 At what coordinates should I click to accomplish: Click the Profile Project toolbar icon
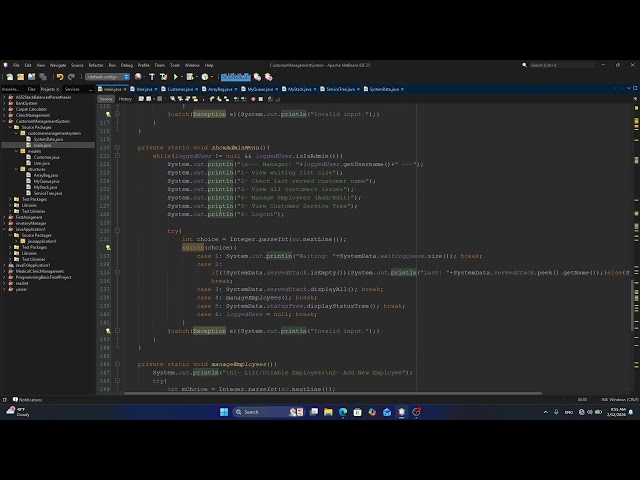(x=205, y=77)
